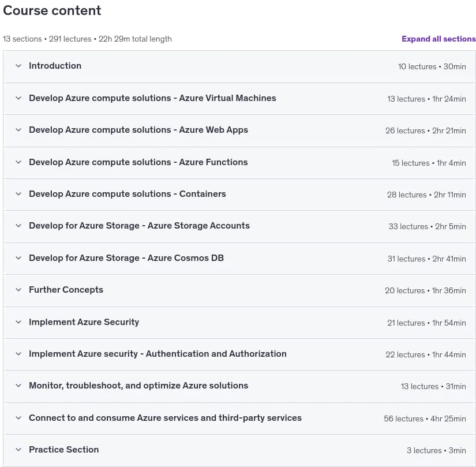The width and height of the screenshot is (476, 467).
Task: Expand the Azure Storage Accounts section chevron
Action: click(18, 226)
